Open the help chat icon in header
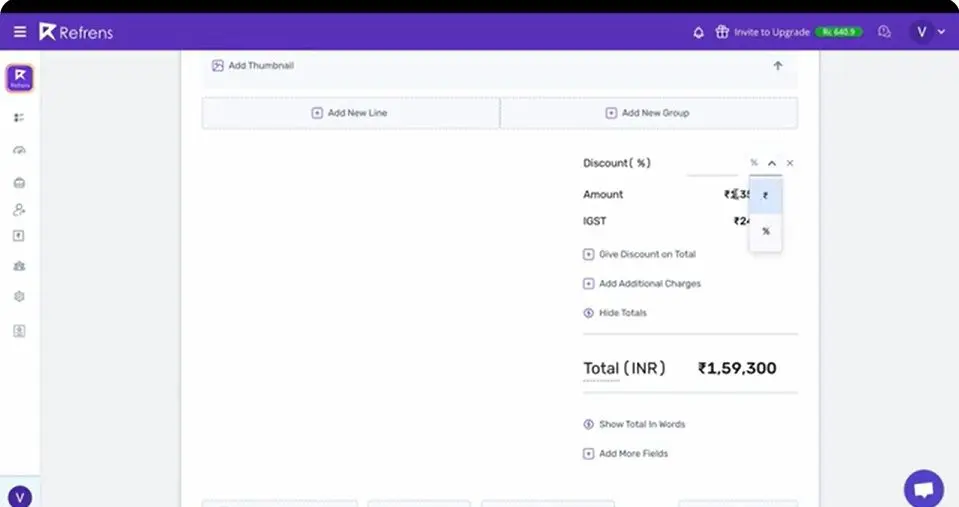This screenshot has height=507, width=959. [x=884, y=32]
